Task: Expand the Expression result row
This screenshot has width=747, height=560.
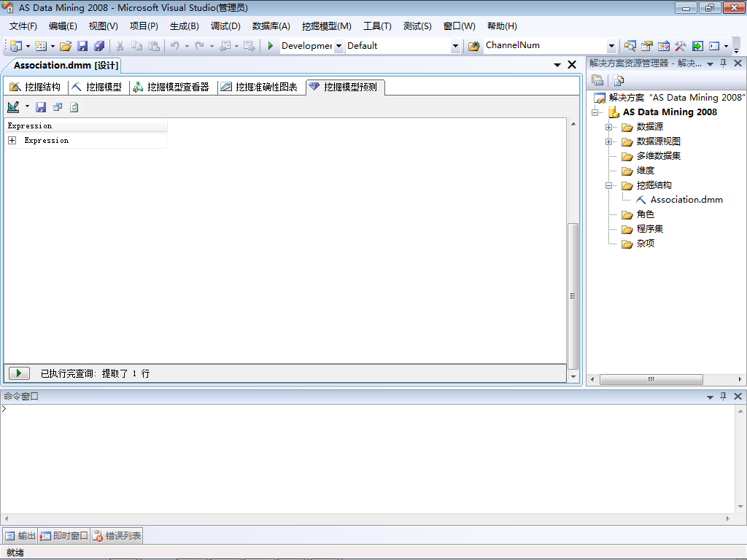Action: (12, 141)
